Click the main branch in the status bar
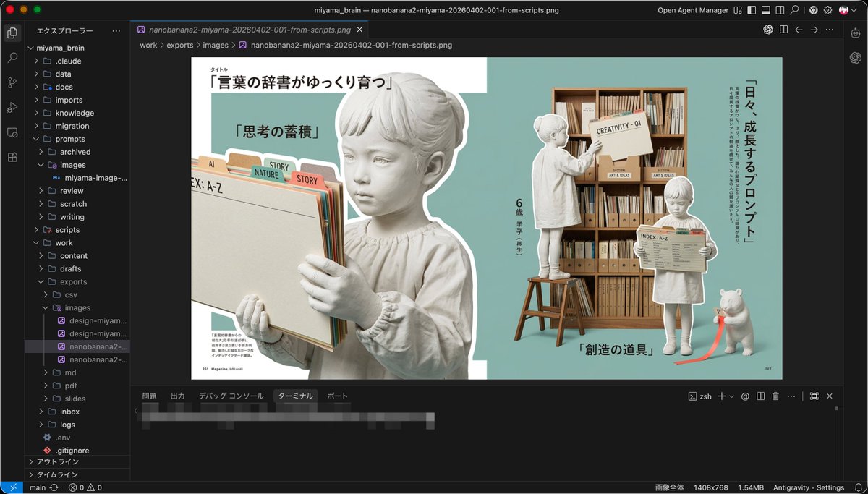Viewport: 868px width, 494px height. coord(38,487)
